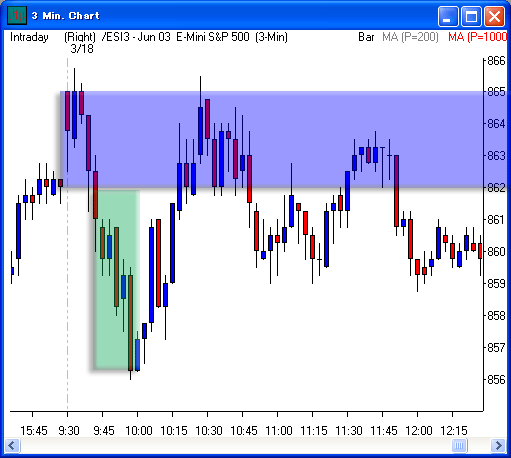Click the 861 price axis label
Viewport: 511px width, 458px height.
(x=496, y=220)
